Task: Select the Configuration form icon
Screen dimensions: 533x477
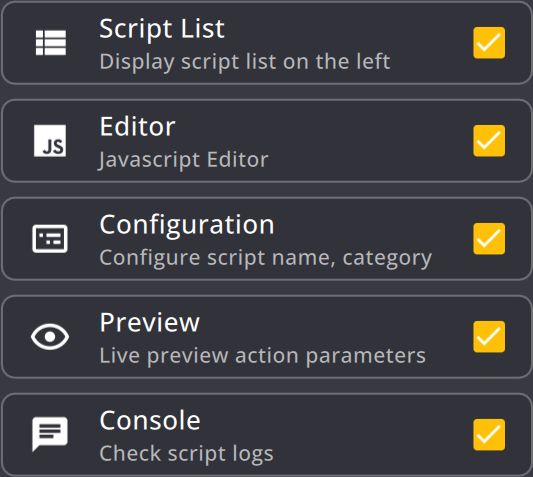Action: click(x=50, y=239)
